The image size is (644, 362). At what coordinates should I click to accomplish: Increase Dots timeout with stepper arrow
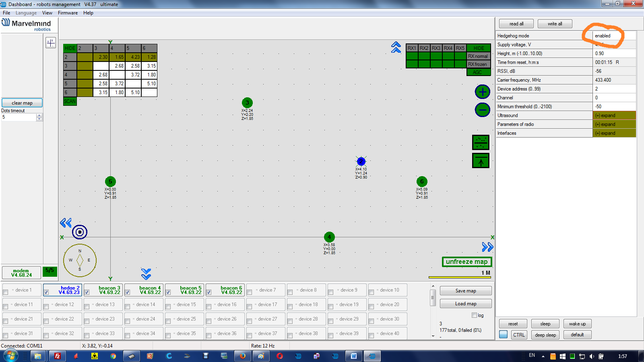(x=39, y=115)
